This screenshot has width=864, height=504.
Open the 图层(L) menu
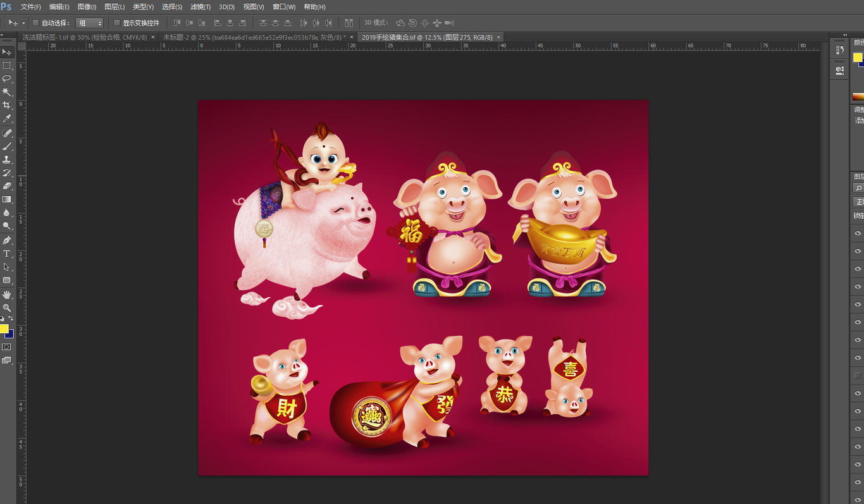pyautogui.click(x=114, y=7)
